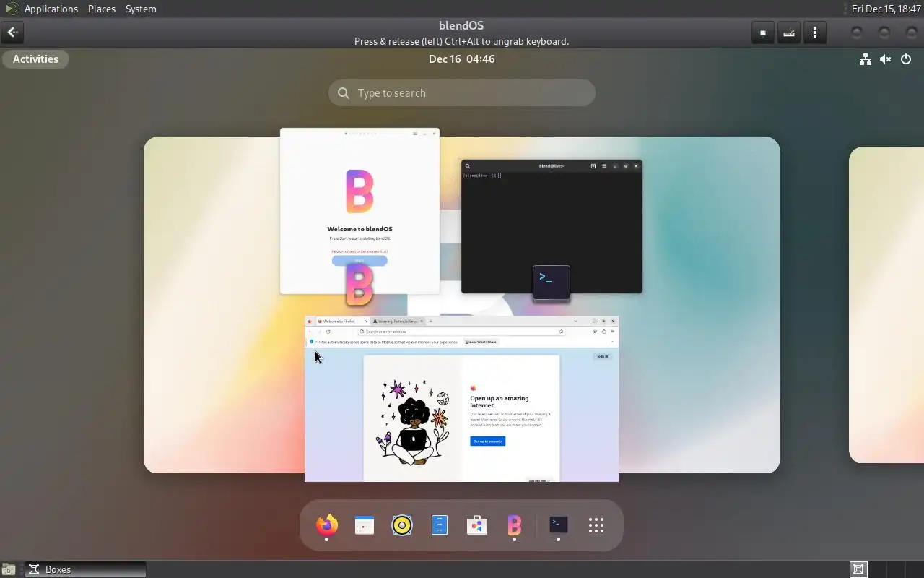The width and height of the screenshot is (924, 578).
Task: Open the Firefox new tab plus button
Action: point(430,321)
